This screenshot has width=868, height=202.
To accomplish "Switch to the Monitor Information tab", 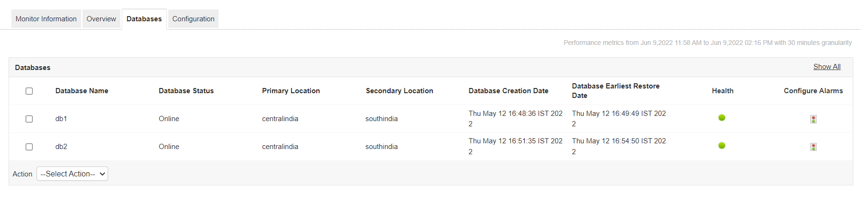I will coord(46,19).
